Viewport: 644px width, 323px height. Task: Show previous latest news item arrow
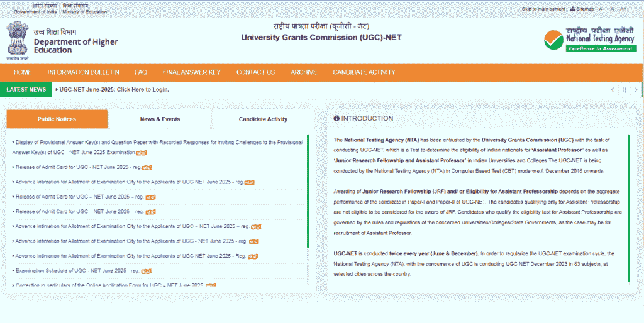point(613,89)
